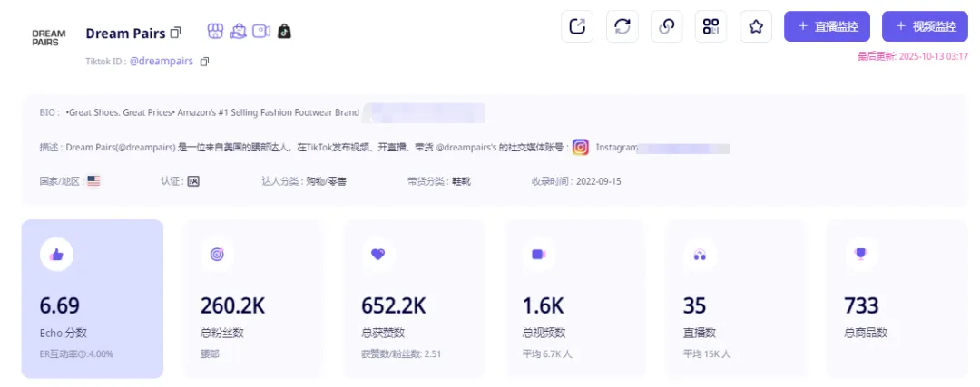Click the 视频监控 button

click(x=924, y=26)
